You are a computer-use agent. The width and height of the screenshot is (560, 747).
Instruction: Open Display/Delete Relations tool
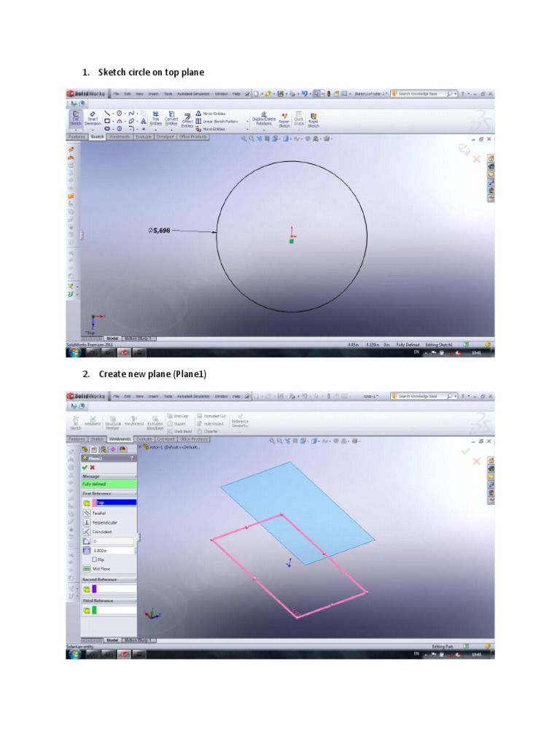[x=264, y=119]
